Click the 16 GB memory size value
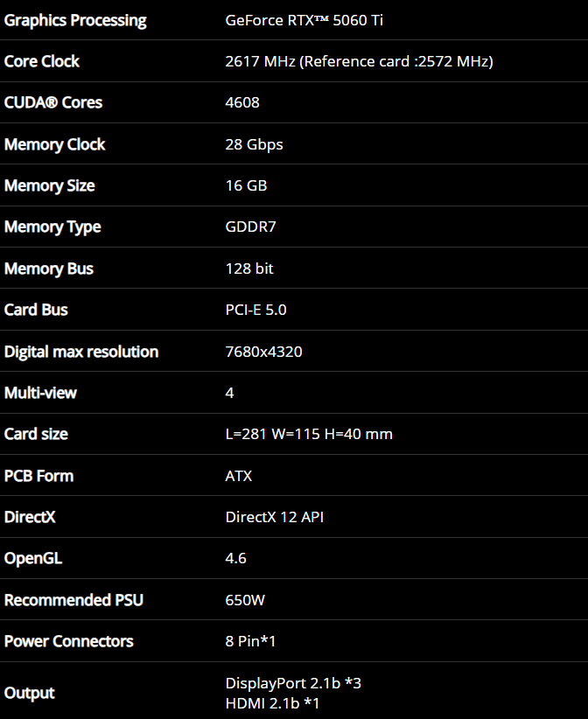This screenshot has height=719, width=588. point(246,185)
